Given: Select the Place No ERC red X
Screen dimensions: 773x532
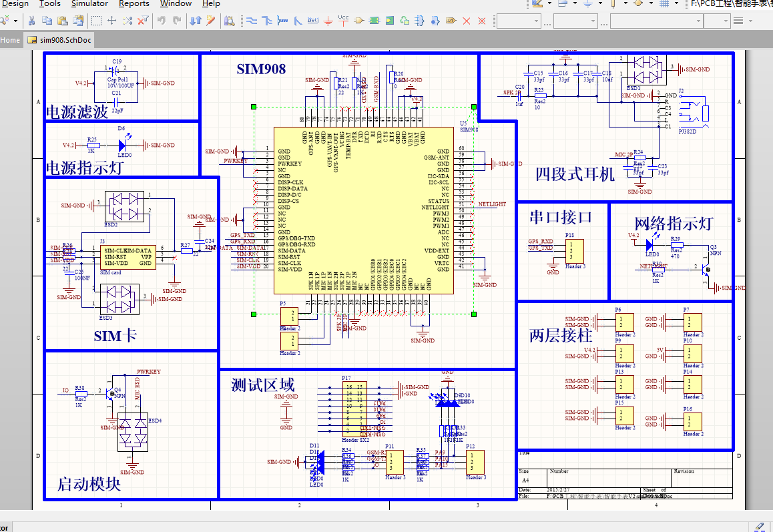Looking at the screenshot, I should pyautogui.click(x=467, y=21).
